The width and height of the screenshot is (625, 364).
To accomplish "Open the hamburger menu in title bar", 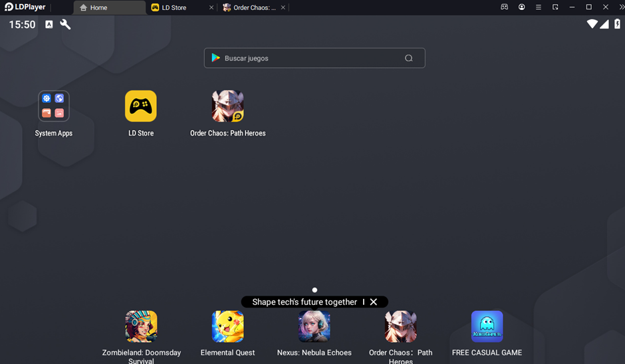I will tap(538, 7).
